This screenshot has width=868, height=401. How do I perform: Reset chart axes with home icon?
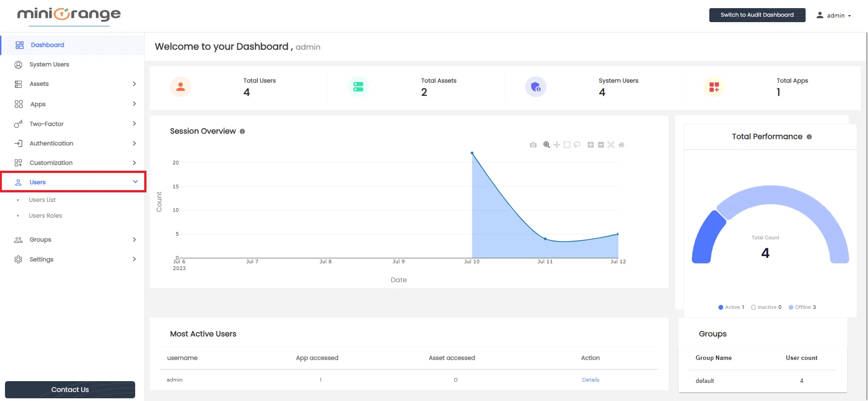[622, 145]
